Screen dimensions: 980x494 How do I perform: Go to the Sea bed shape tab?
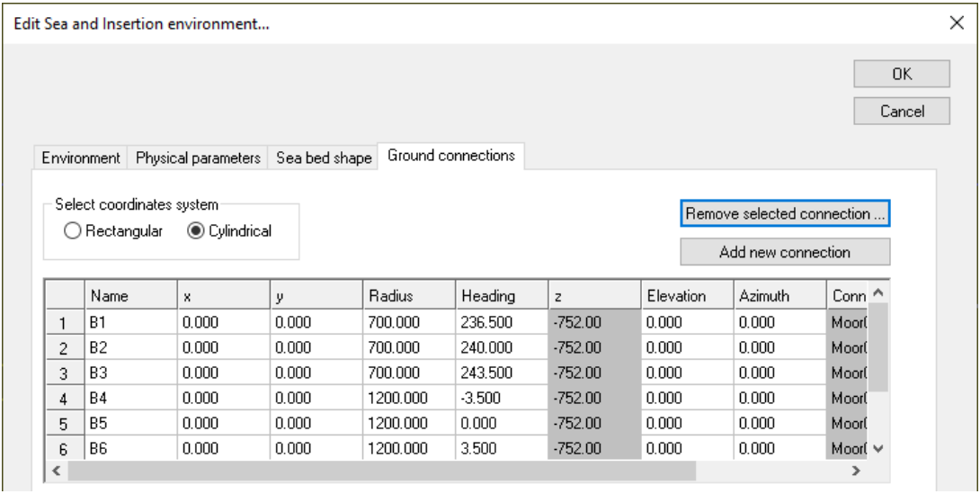click(x=323, y=157)
